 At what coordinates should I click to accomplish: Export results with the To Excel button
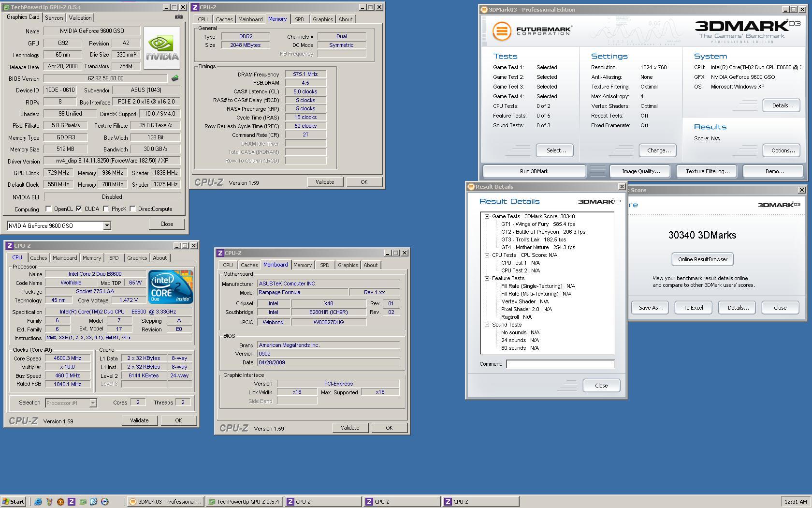click(x=693, y=308)
